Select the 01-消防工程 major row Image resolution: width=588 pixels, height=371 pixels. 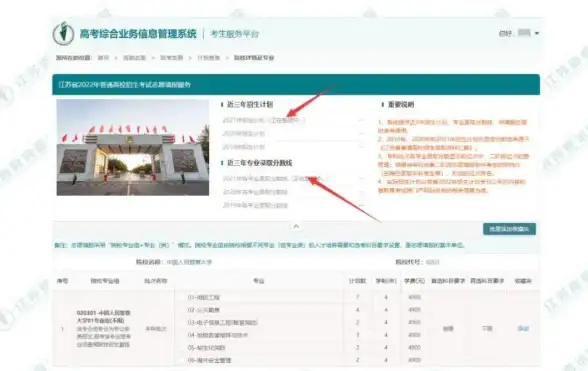(259, 297)
